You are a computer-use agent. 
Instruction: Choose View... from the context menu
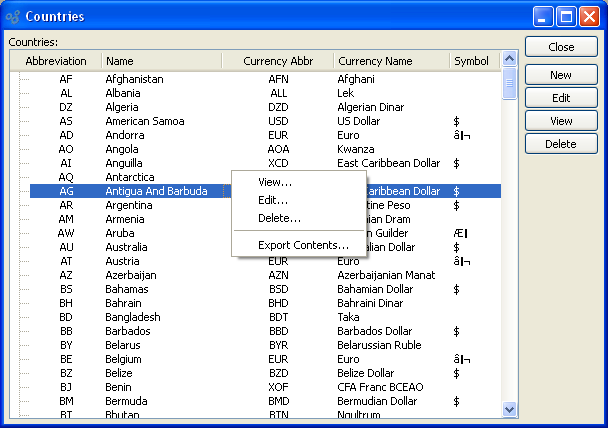[275, 182]
